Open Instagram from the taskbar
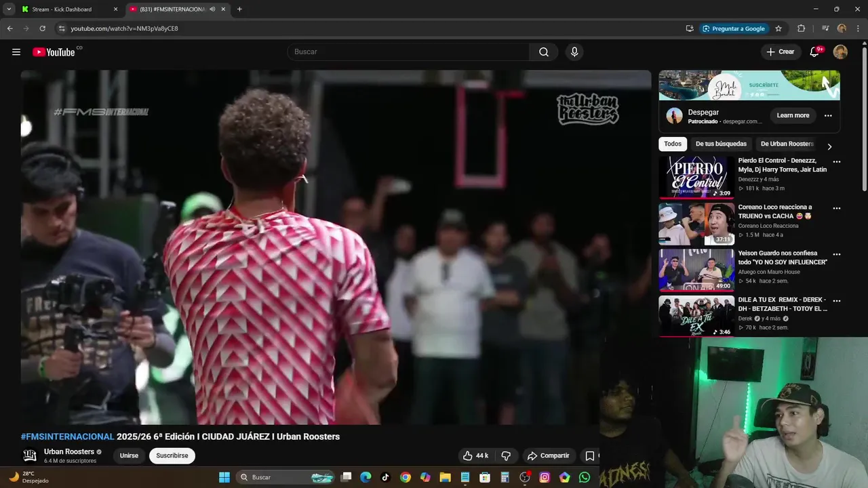This screenshot has height=488, width=868. (545, 477)
